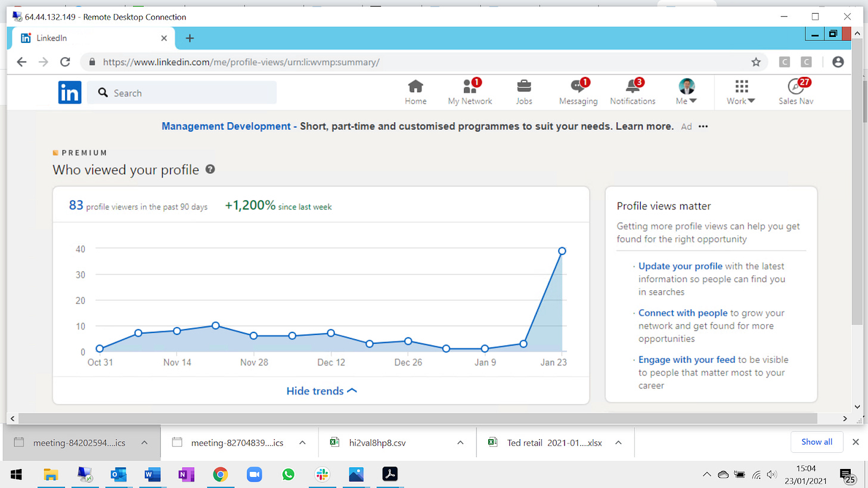
Task: Open WhatsApp from taskbar
Action: (x=289, y=474)
